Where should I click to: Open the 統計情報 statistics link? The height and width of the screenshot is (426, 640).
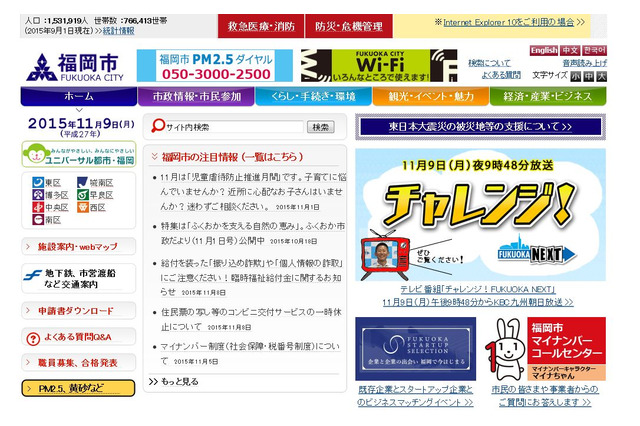point(118,31)
